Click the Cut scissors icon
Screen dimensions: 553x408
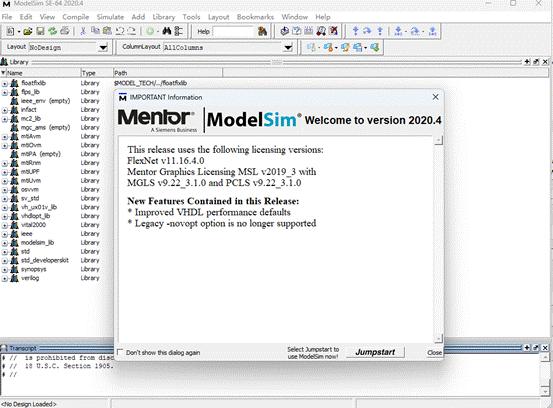tap(83, 31)
